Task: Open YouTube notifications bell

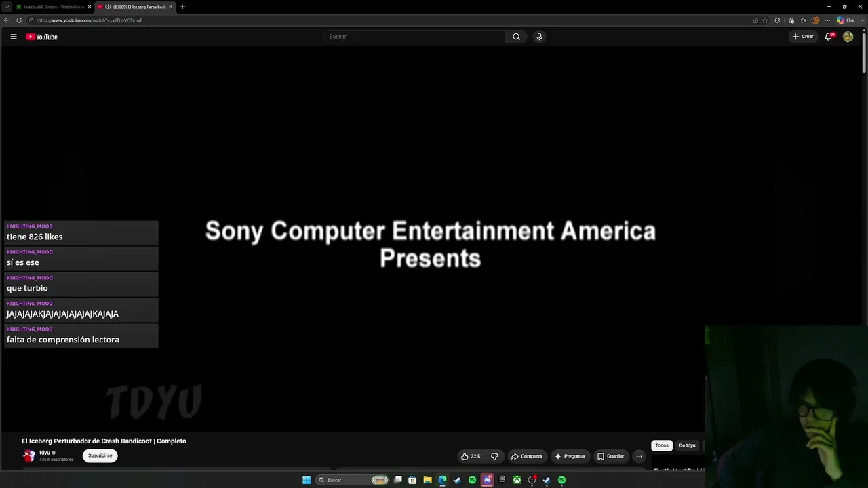Action: point(828,37)
